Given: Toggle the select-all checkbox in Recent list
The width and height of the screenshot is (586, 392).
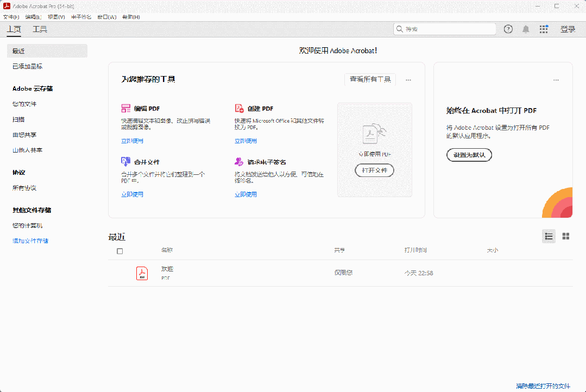Looking at the screenshot, I should [x=119, y=251].
